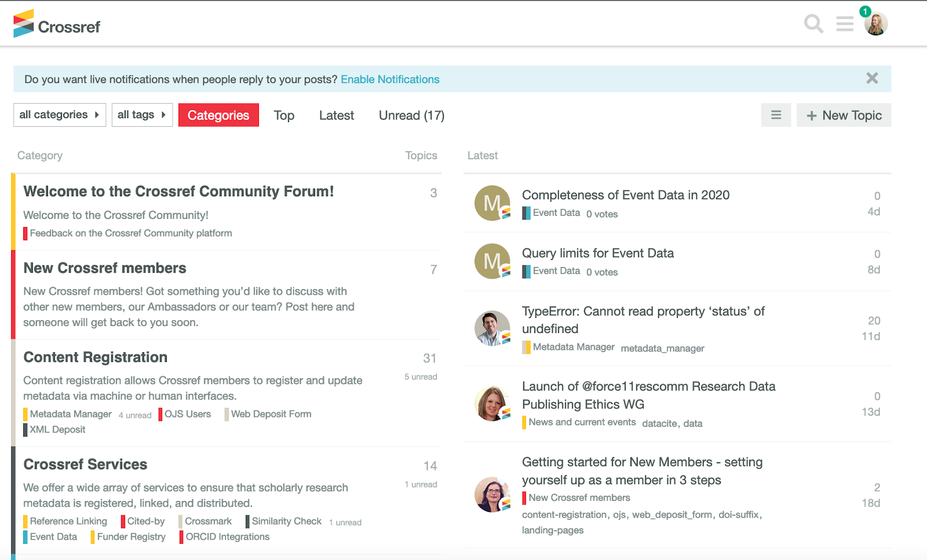This screenshot has height=560, width=927.
Task: Expand the all categories dropdown
Action: tap(59, 115)
